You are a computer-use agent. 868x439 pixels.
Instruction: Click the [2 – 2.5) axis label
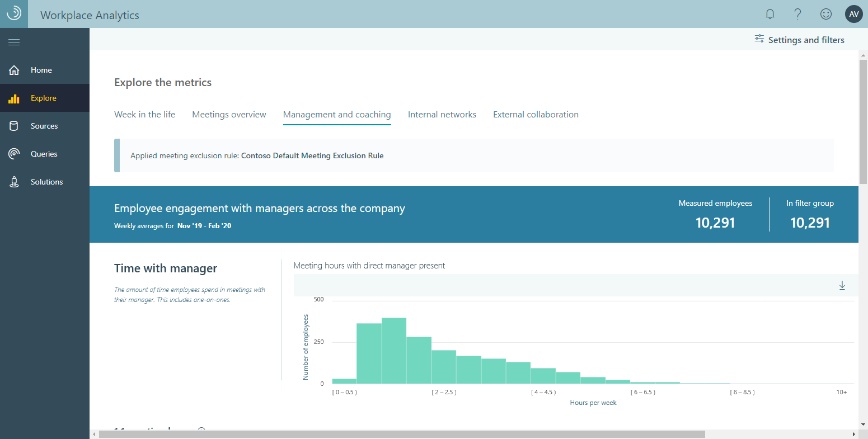point(444,392)
